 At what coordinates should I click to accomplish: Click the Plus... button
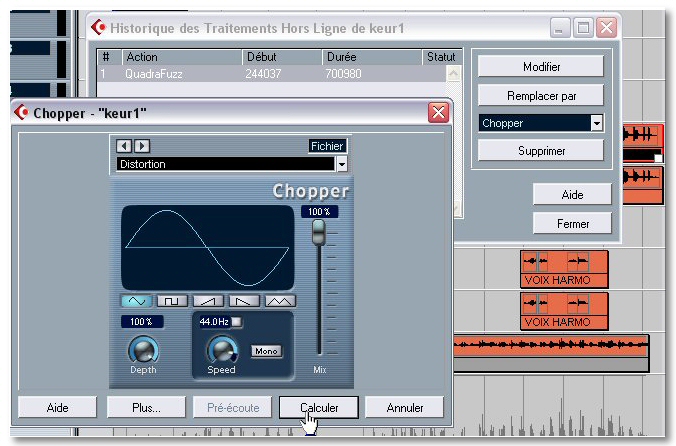(146, 408)
